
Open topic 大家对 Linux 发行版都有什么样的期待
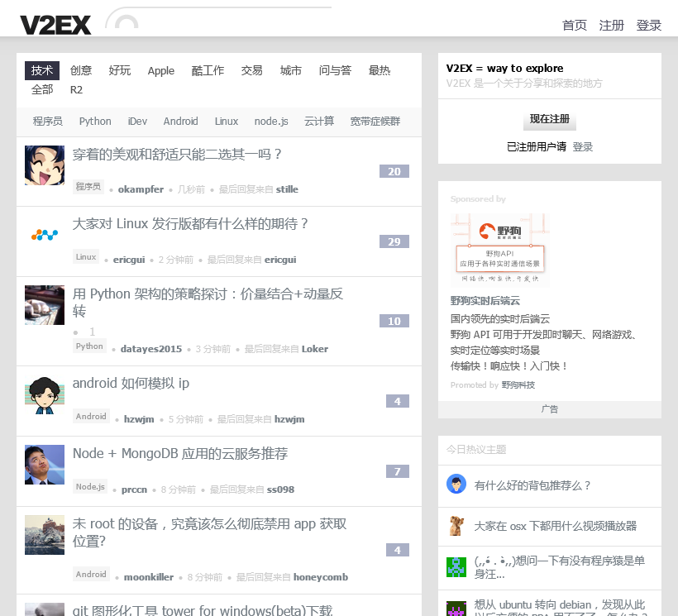[x=190, y=224]
